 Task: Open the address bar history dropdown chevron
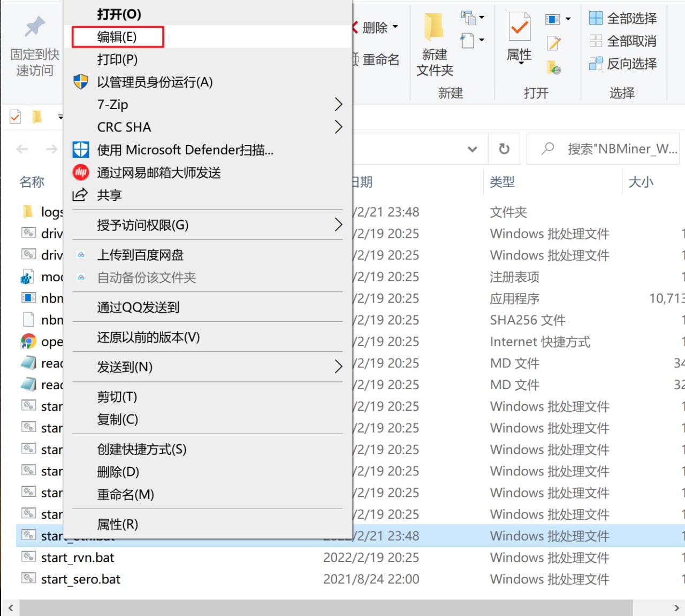472,149
